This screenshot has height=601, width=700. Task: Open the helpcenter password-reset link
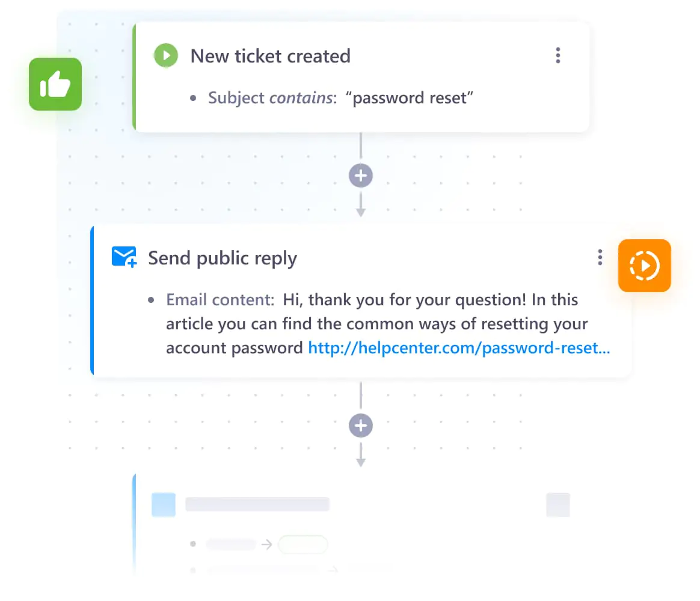point(459,347)
